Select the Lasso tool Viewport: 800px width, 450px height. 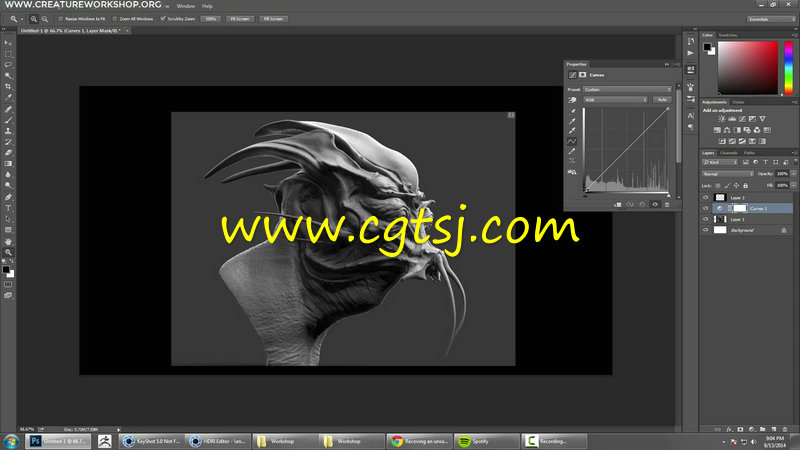(x=8, y=65)
